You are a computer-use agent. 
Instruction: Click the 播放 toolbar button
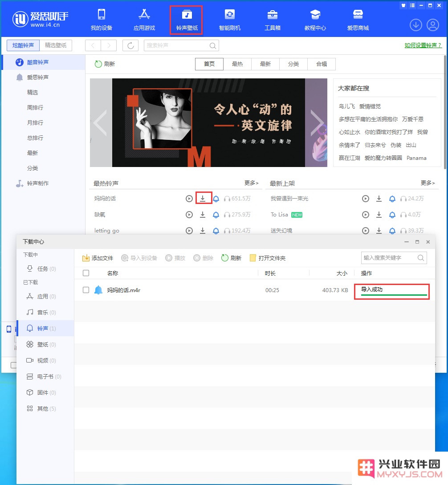[175, 258]
